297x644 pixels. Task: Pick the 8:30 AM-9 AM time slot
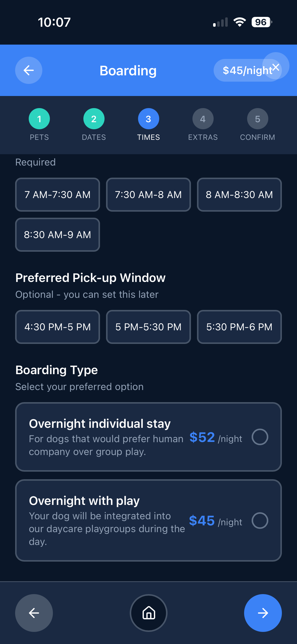click(x=57, y=235)
